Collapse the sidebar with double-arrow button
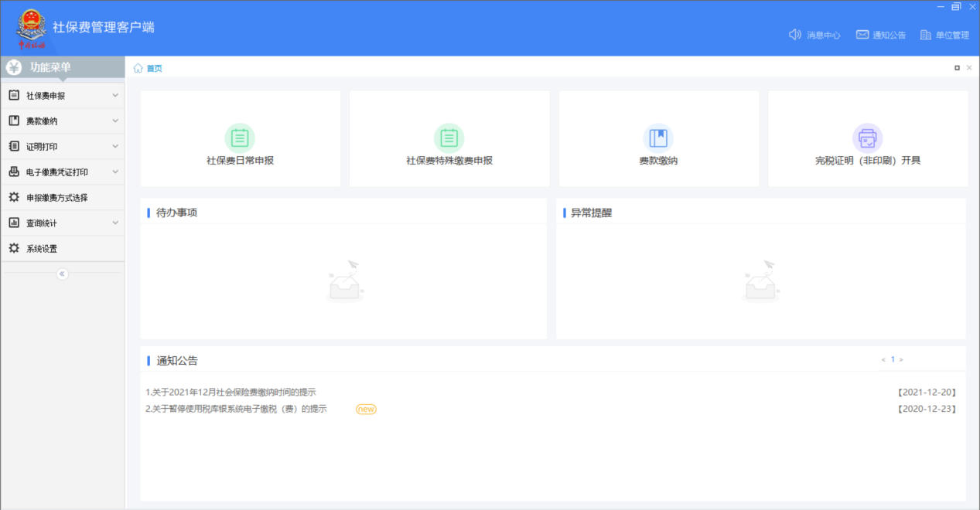This screenshot has width=980, height=510. pyautogui.click(x=63, y=274)
